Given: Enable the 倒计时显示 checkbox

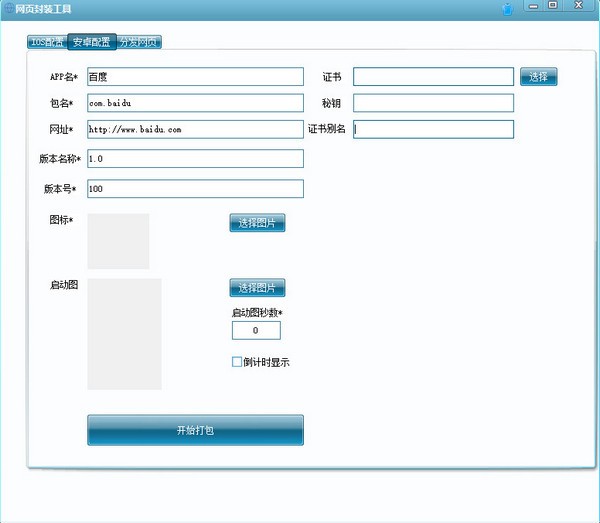Looking at the screenshot, I should (x=237, y=362).
